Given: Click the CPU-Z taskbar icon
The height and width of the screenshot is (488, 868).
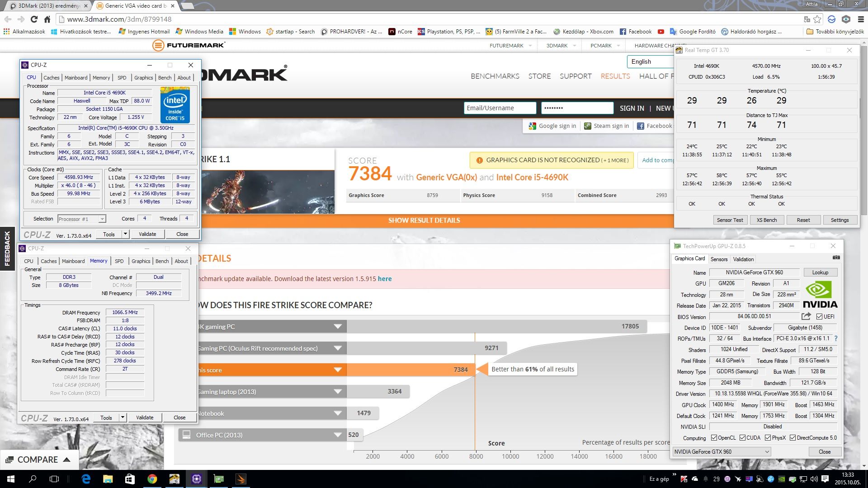Looking at the screenshot, I should [x=197, y=479].
